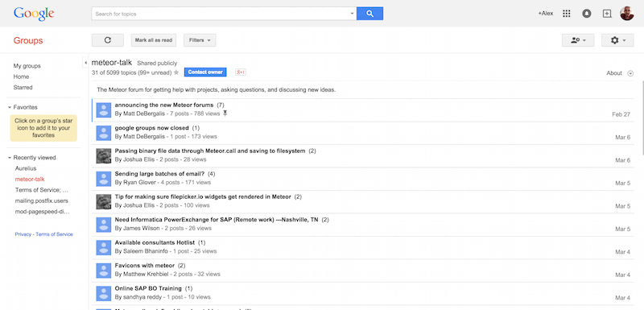Collapse the Favorites section
Viewport: 644px width, 310px height.
click(10, 108)
